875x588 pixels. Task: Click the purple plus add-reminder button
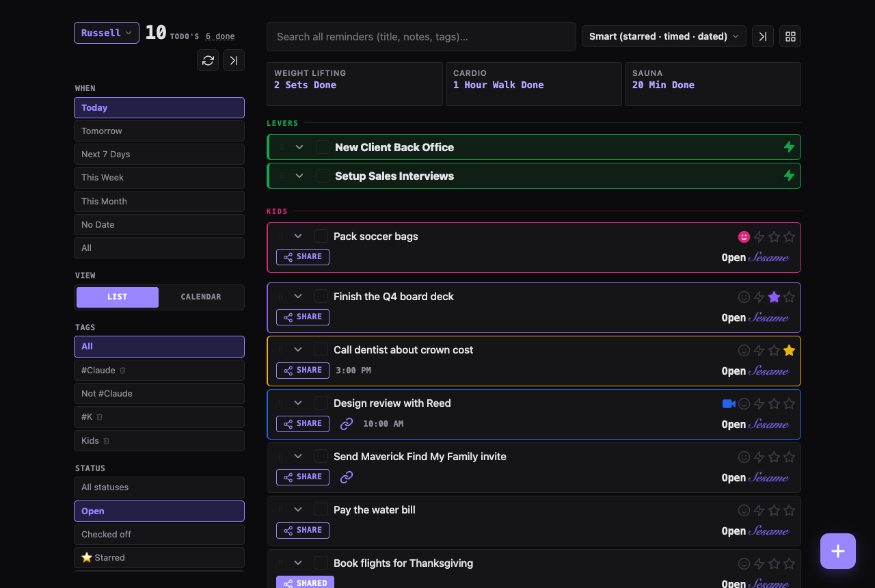pos(838,551)
